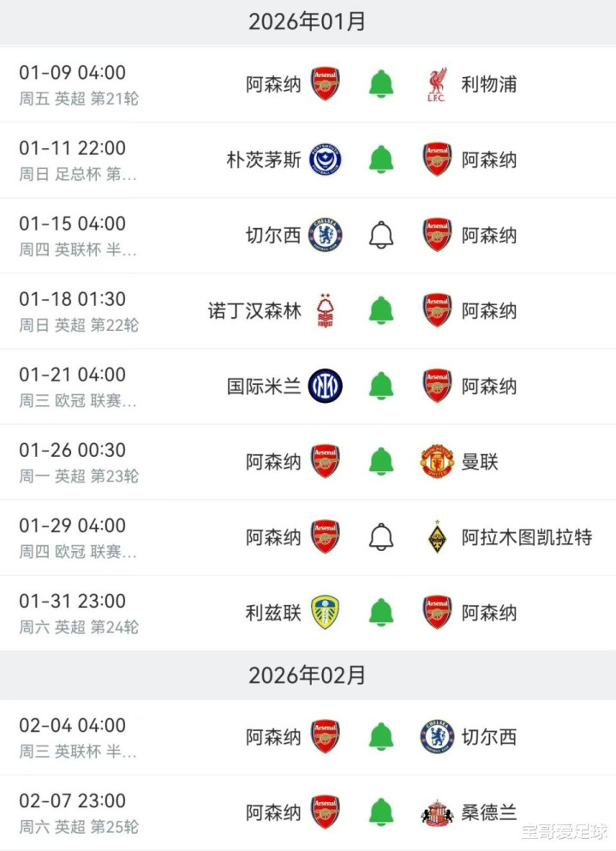This screenshot has height=851, width=616.
Task: Click the Portsmouth club crest
Action: click(326, 160)
